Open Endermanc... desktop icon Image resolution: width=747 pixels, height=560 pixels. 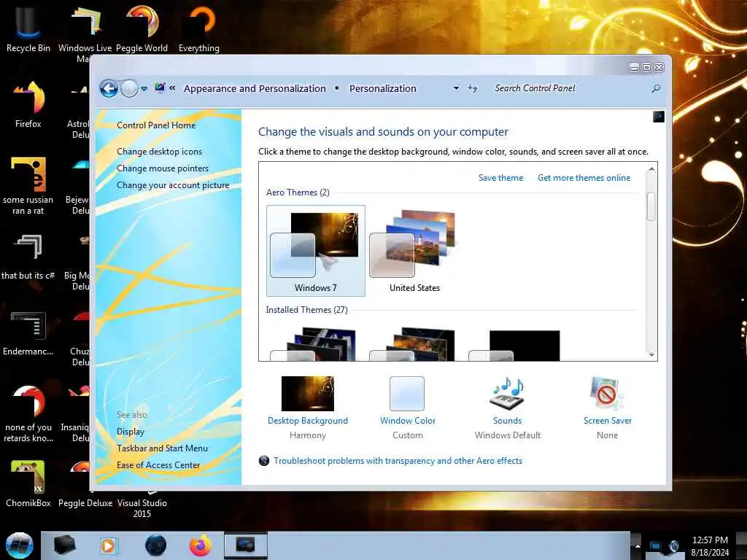(x=28, y=333)
